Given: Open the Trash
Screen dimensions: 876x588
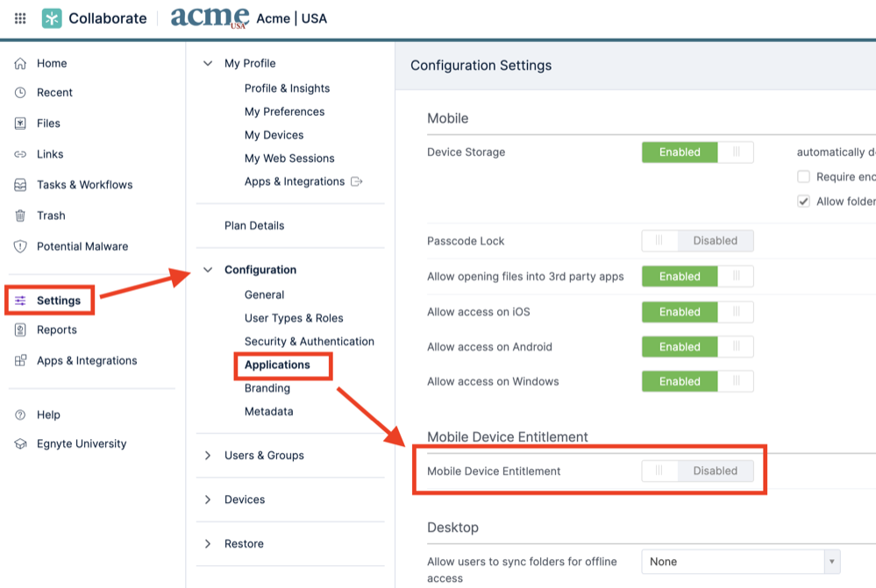Looking at the screenshot, I should [51, 215].
